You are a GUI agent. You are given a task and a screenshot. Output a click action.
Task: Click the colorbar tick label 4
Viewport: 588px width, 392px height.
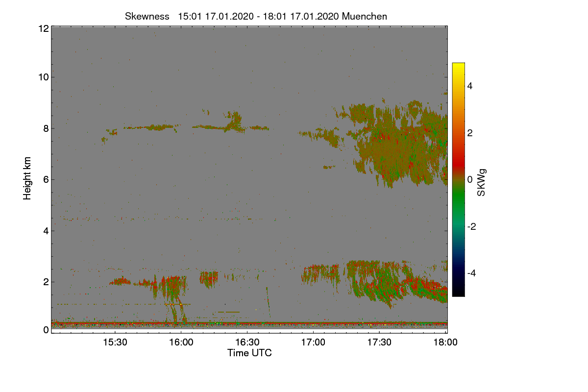pyautogui.click(x=469, y=86)
